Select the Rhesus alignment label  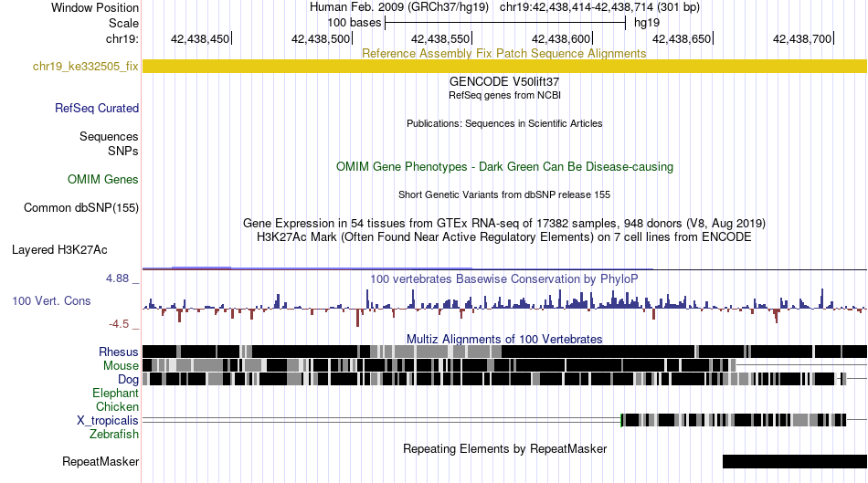[x=119, y=352]
